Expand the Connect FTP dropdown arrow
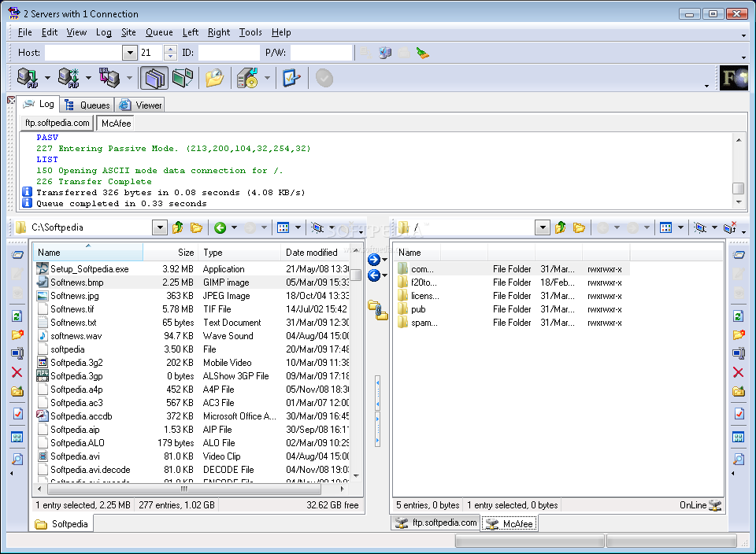The image size is (756, 554). (47, 78)
